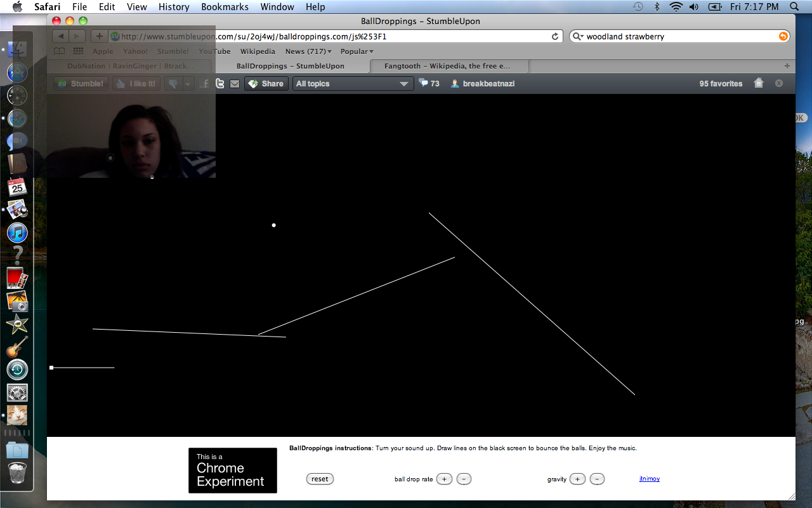
Task: Launch GarageBand guitar icon in dock
Action: (17, 347)
